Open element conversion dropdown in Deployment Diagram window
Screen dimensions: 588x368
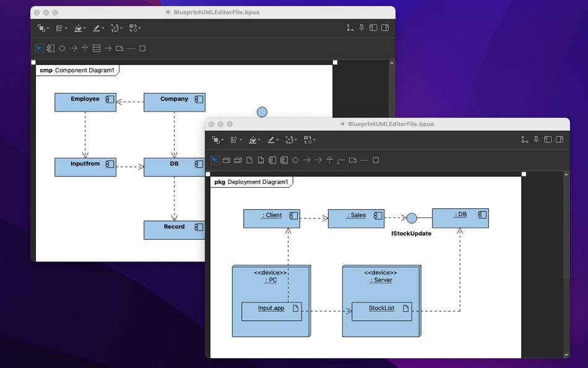(x=309, y=140)
